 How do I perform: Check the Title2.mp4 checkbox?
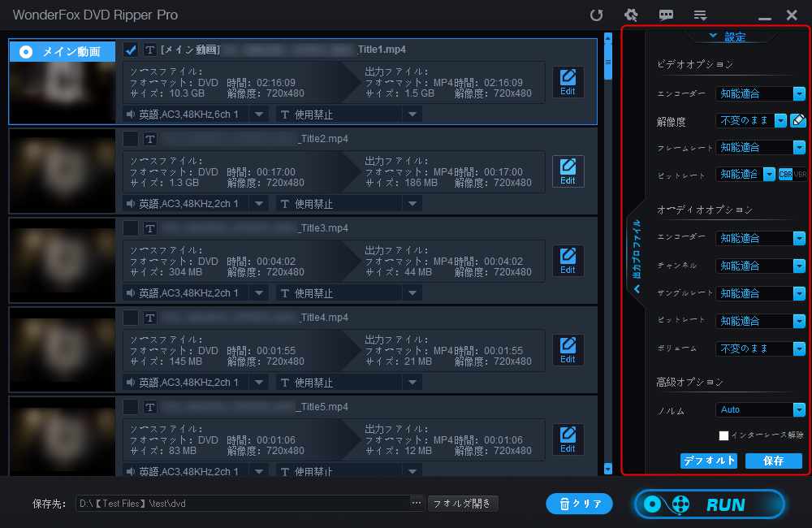click(131, 139)
